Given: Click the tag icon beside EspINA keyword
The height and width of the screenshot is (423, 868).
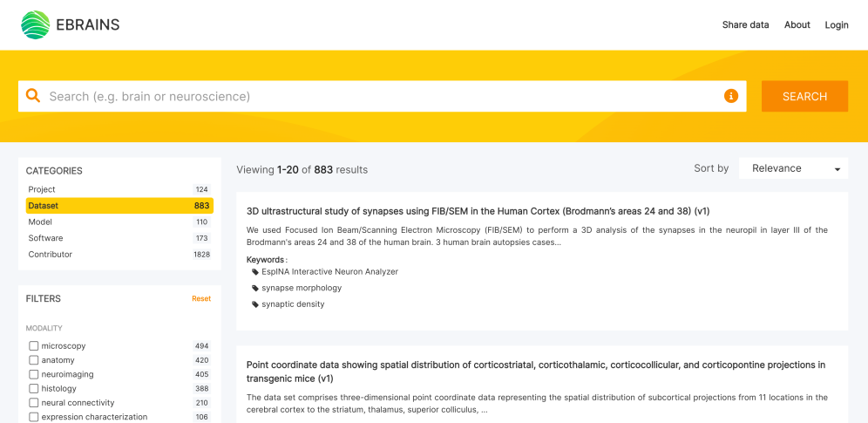Looking at the screenshot, I should 255,272.
